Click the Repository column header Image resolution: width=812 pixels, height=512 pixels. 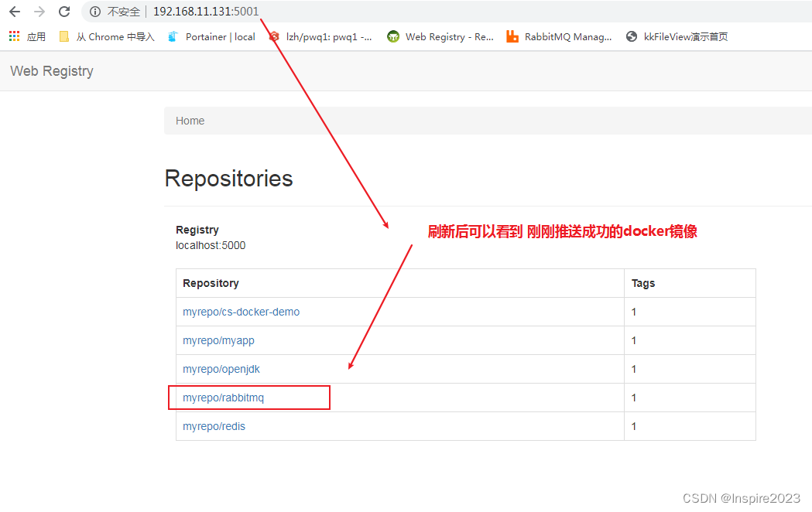pos(211,283)
